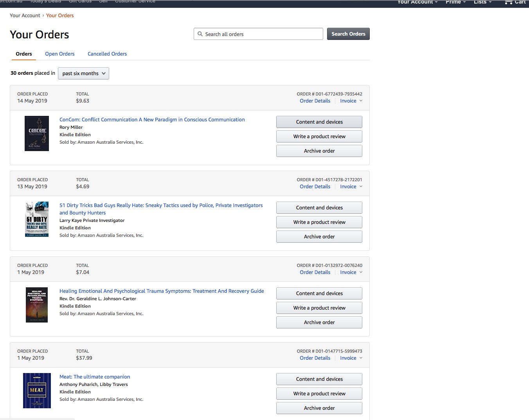Open Order Details for the $7.04 order
Image resolution: width=529 pixels, height=420 pixels.
tap(315, 272)
